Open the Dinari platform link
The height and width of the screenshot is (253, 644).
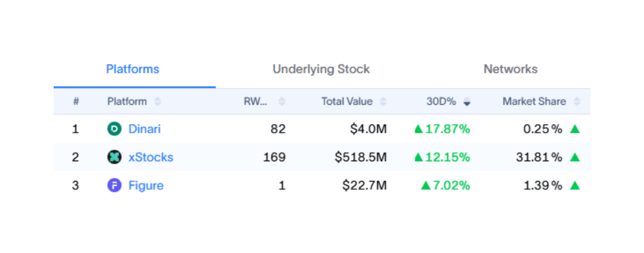(144, 129)
